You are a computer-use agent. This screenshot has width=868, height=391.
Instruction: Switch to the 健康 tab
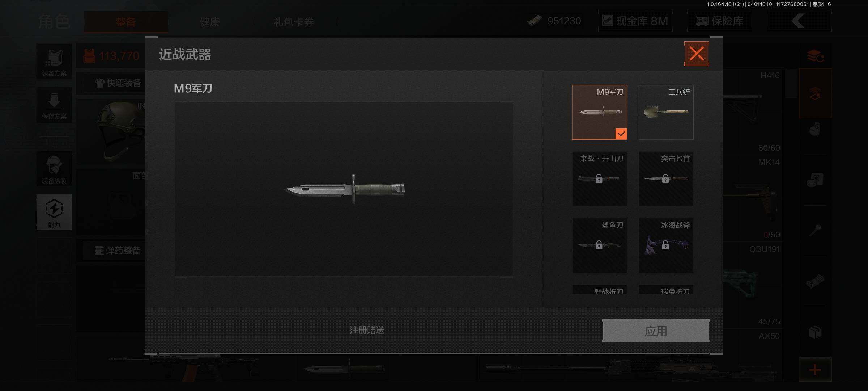coord(210,22)
